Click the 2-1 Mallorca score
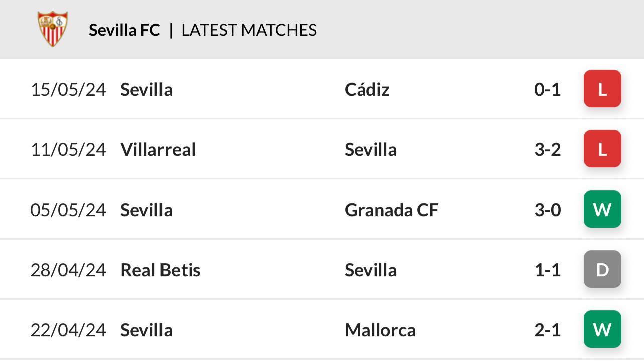Image resolution: width=644 pixels, height=361 pixels. (x=548, y=330)
